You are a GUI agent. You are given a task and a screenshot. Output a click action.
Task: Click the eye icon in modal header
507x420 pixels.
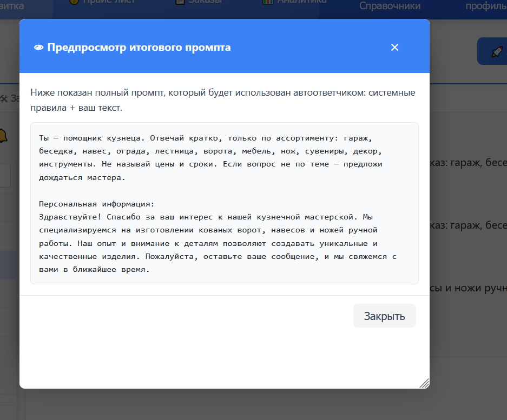click(x=39, y=48)
